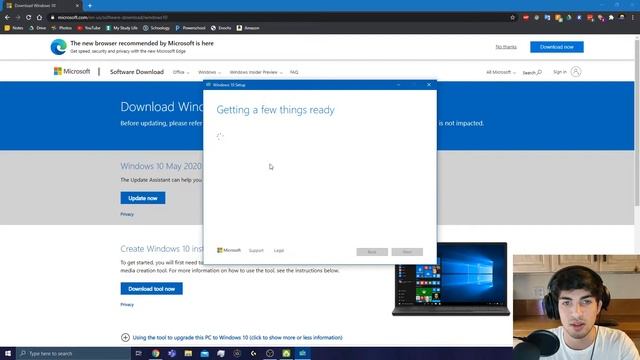Click the Microsoft logo in site header

click(72, 71)
